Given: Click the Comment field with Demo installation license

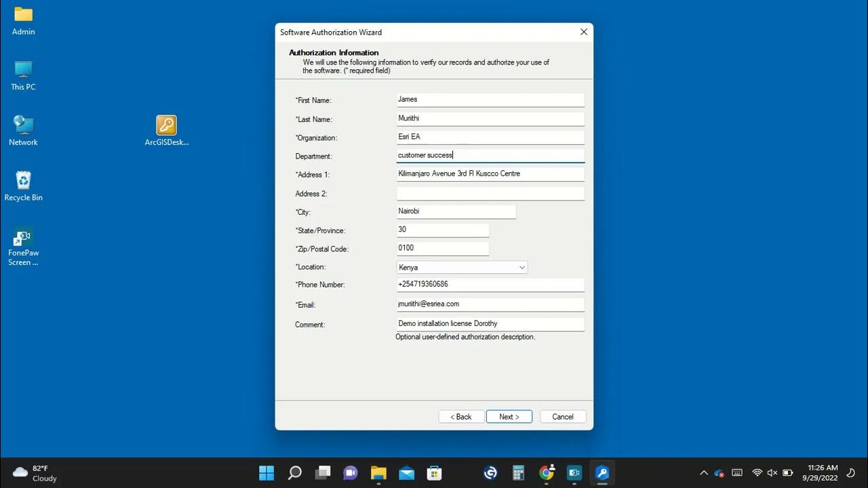Looking at the screenshot, I should 490,324.
